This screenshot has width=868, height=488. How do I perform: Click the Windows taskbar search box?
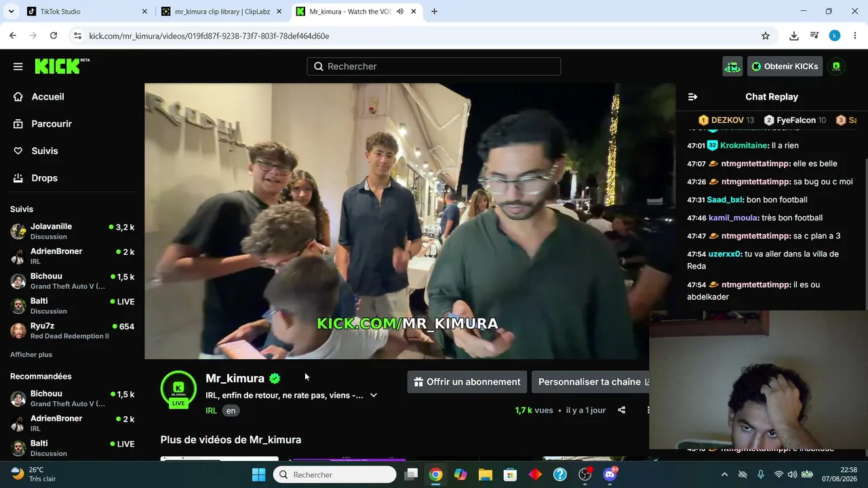335,474
